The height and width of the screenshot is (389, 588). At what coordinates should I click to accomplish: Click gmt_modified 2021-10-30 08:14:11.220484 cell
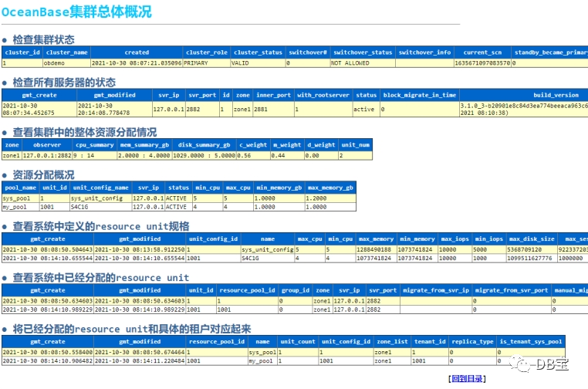tap(140, 361)
